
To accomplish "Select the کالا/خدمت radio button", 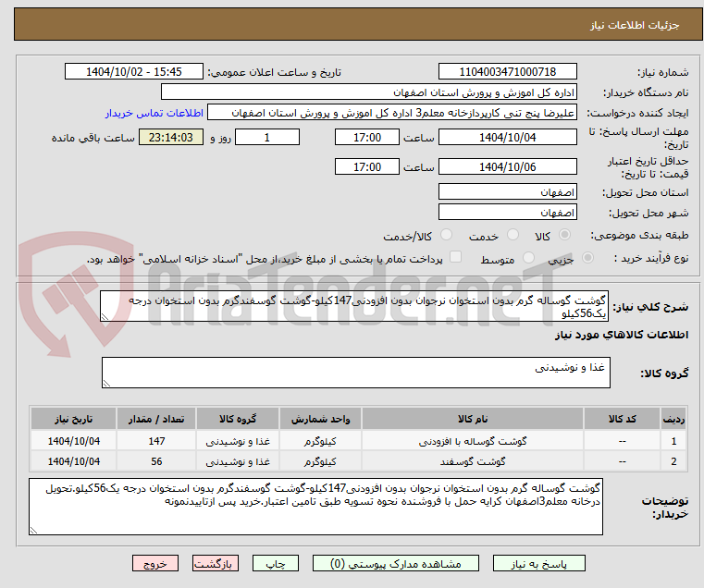I will coord(446,235).
